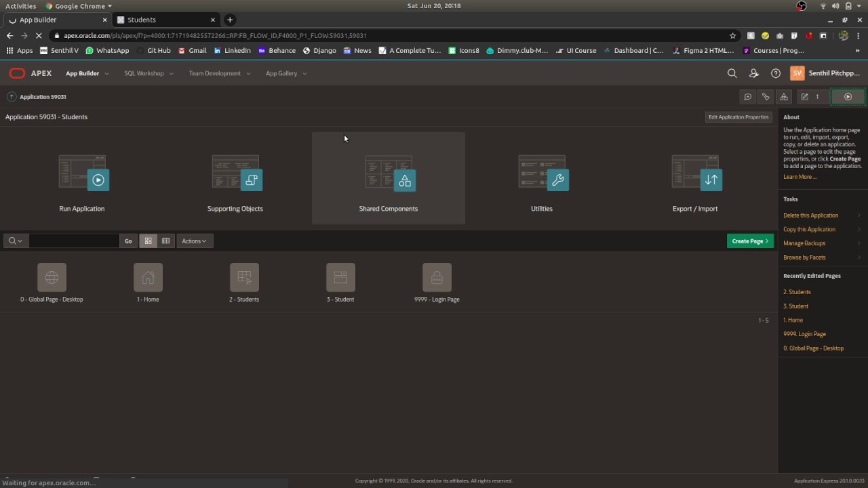Open a new browser tab
This screenshot has height=488, width=868.
[230, 20]
